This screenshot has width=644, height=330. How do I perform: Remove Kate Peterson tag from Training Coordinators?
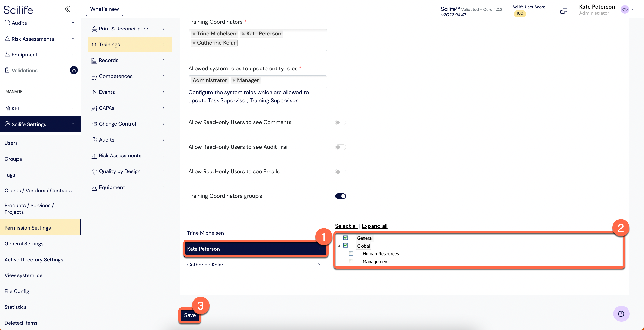243,34
